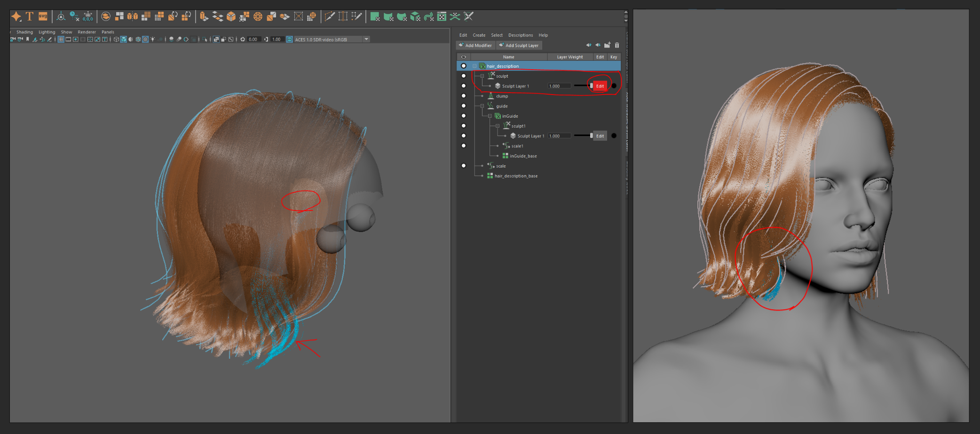980x434 pixels.
Task: Open the ACES color space dropdown
Action: [366, 40]
